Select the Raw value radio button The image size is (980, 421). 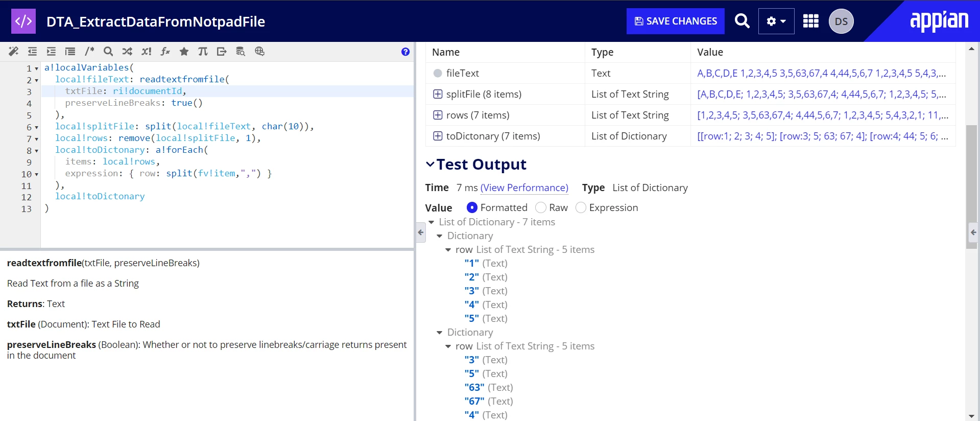pyautogui.click(x=541, y=207)
